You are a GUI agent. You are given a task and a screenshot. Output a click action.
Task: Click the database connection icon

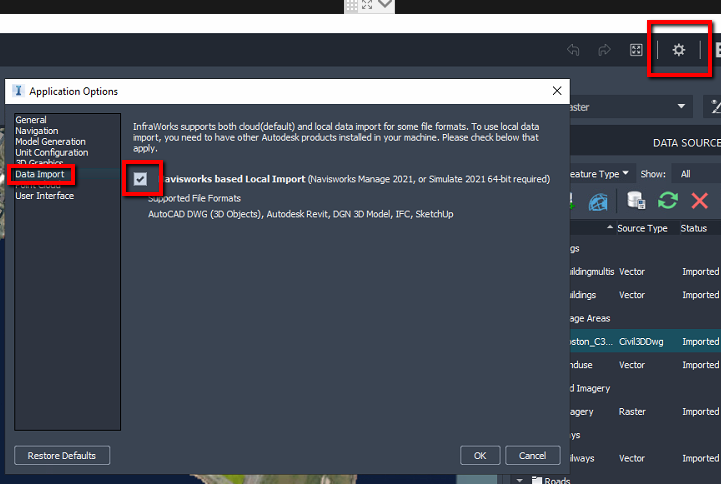click(x=636, y=200)
